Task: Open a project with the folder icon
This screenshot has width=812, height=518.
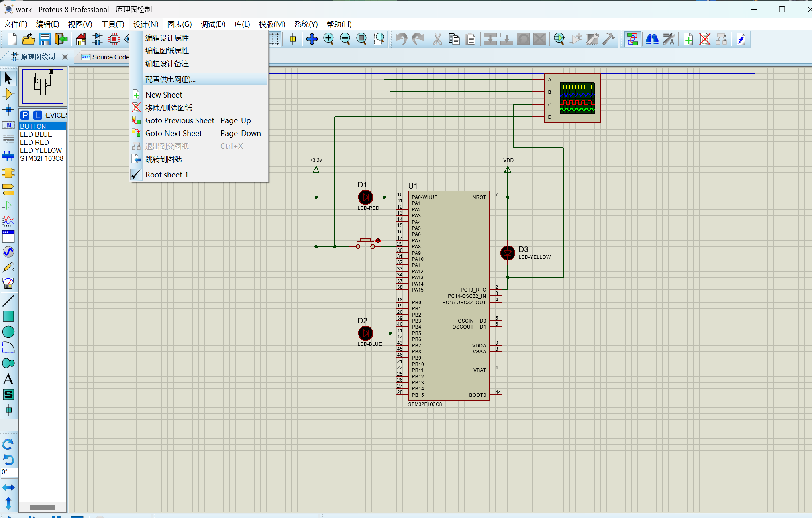Action: [28, 39]
